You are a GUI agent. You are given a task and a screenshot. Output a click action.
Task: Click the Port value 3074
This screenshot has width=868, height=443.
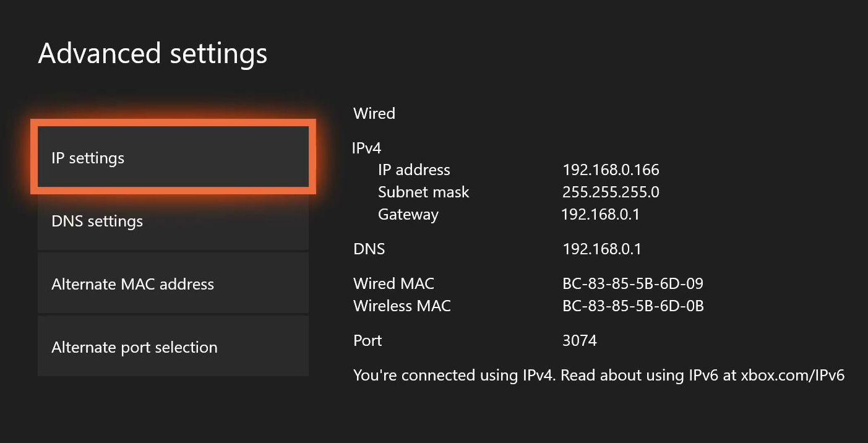tap(579, 340)
